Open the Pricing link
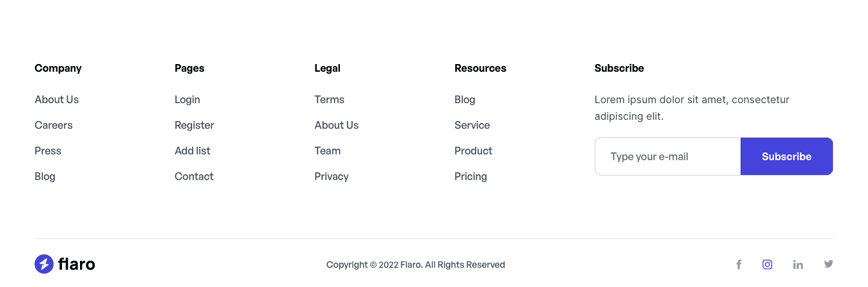This screenshot has height=287, width=868. point(470,176)
